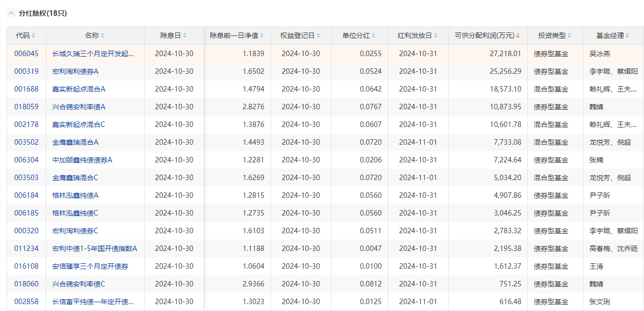
Task: Open 金鹰鑫瑞混合A fund link
Action: [x=75, y=142]
